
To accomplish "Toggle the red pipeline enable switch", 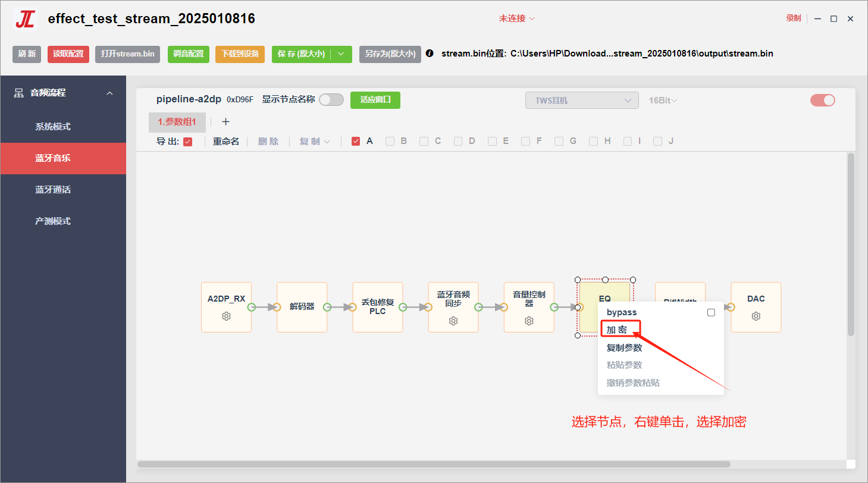I will pyautogui.click(x=823, y=101).
